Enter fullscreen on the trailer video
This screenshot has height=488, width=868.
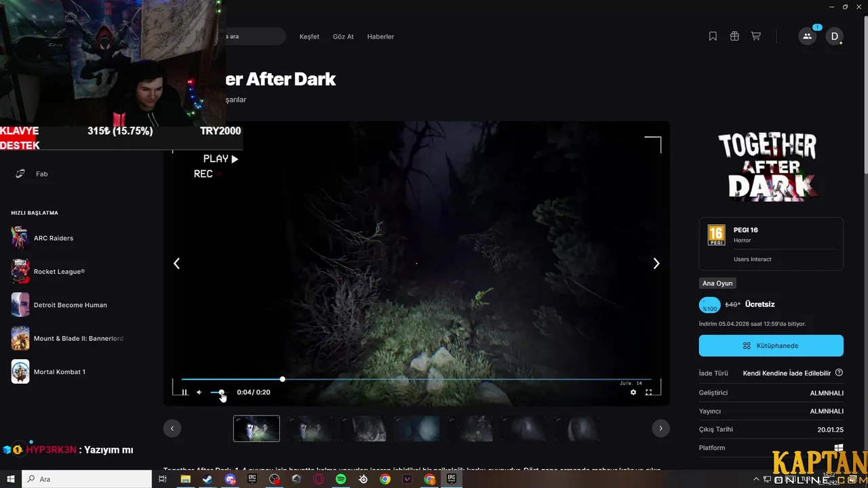(x=648, y=392)
